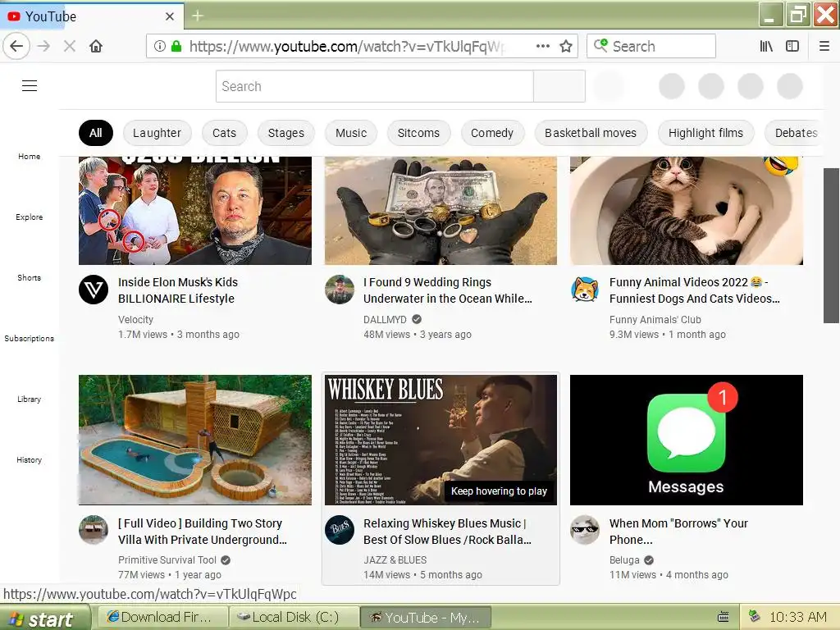Open the Primitive Survival Tool channel name
840x630 pixels.
coord(167,559)
